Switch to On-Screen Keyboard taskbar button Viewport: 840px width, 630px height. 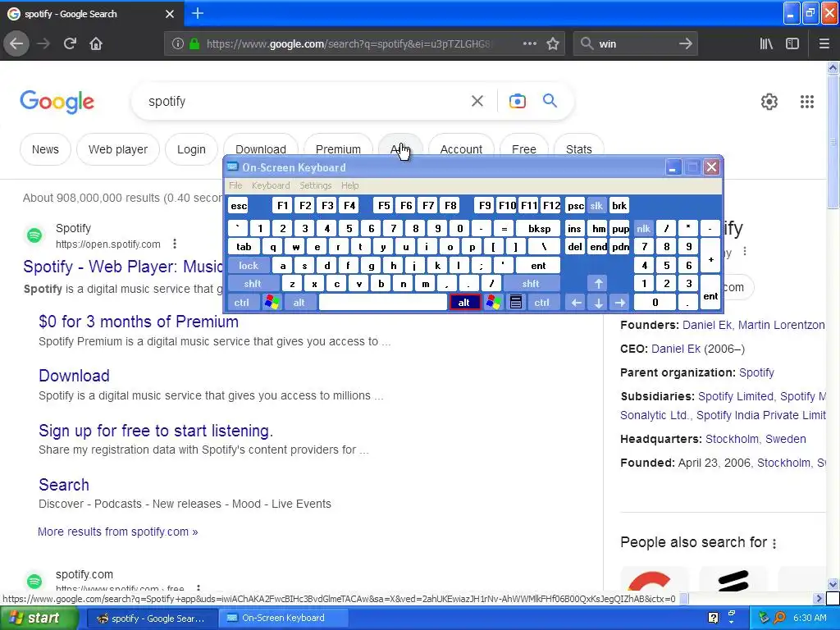tap(283, 618)
